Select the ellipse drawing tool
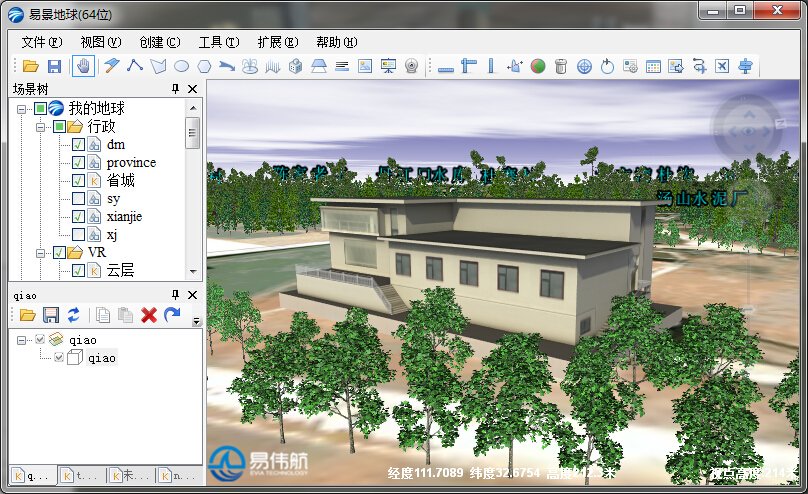Viewport: 808px width, 494px height. point(181,66)
